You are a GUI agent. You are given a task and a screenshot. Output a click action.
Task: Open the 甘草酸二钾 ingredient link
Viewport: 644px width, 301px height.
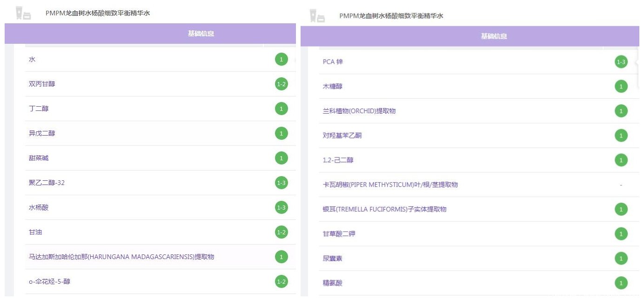[x=339, y=234]
